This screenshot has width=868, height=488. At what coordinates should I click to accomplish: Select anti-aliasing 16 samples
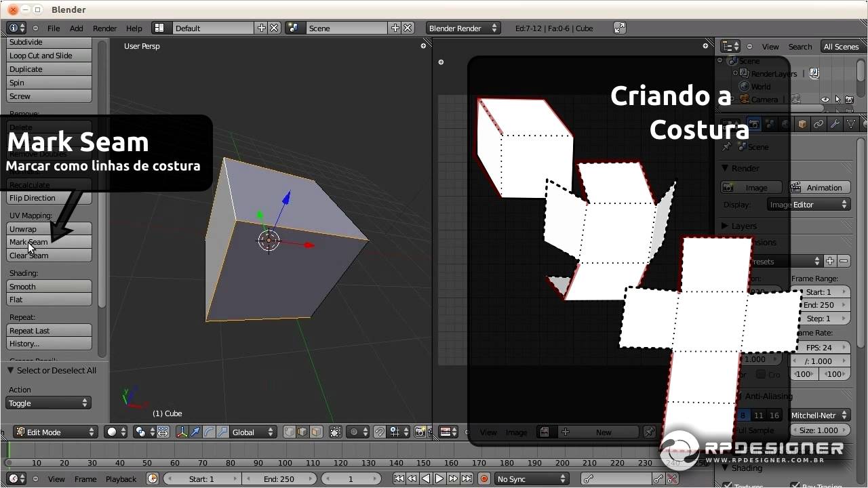[774, 415]
